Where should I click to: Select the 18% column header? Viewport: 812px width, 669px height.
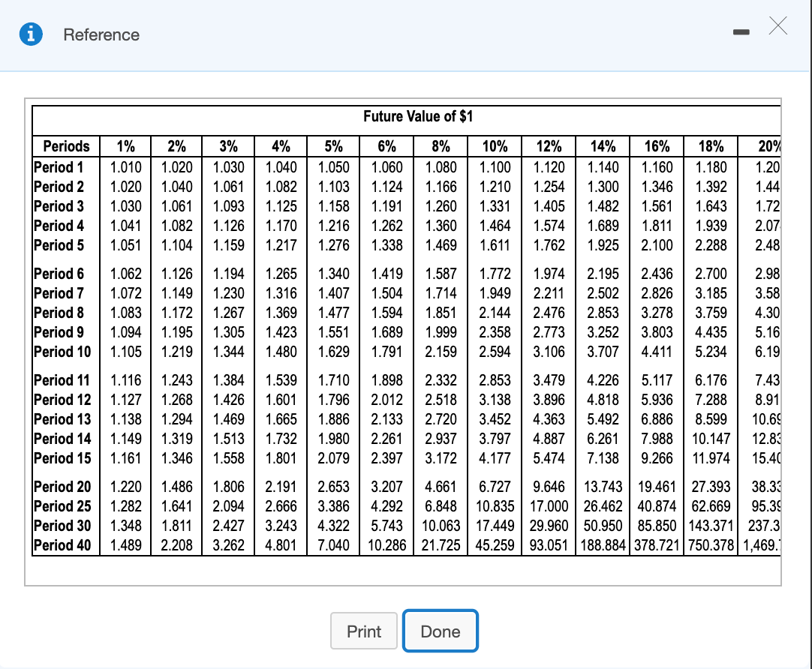pos(711,146)
